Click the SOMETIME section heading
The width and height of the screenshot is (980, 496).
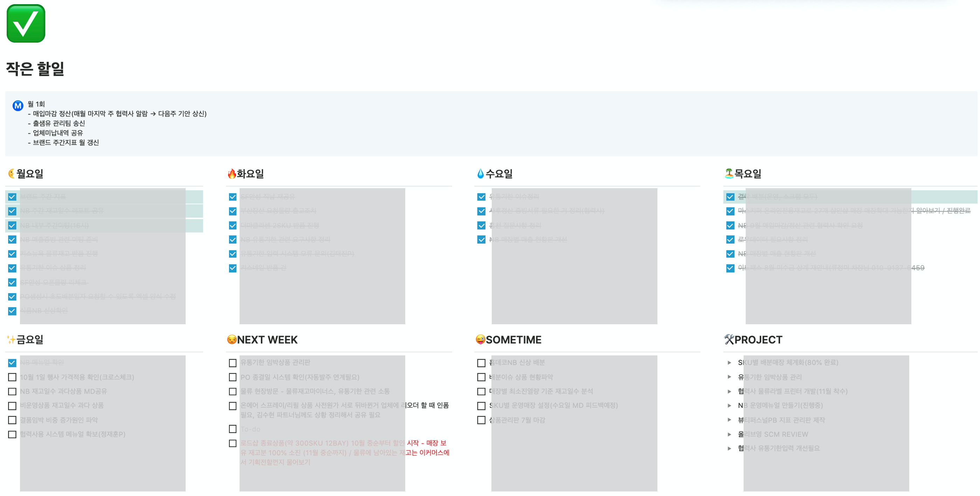(513, 339)
